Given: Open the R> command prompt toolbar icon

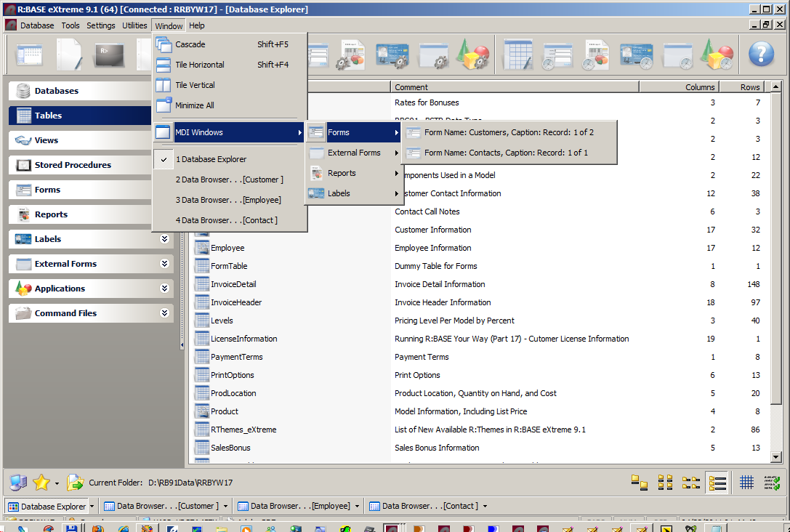Looking at the screenshot, I should [109, 54].
